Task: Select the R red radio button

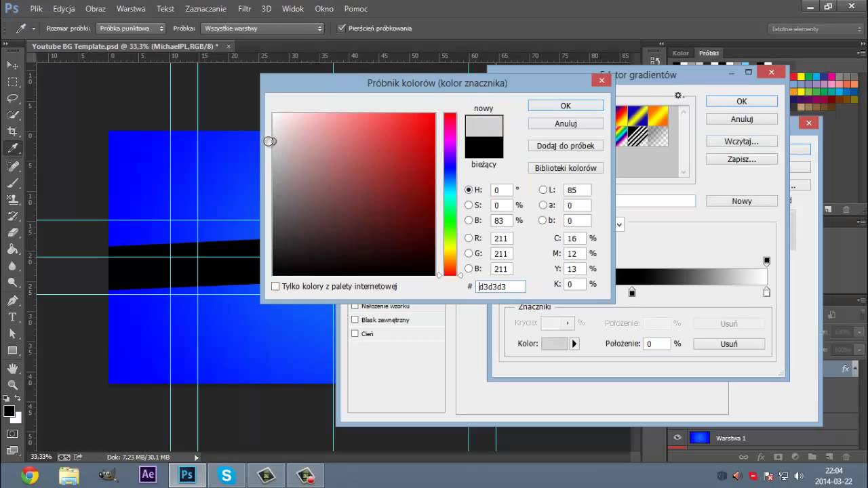Action: point(469,238)
